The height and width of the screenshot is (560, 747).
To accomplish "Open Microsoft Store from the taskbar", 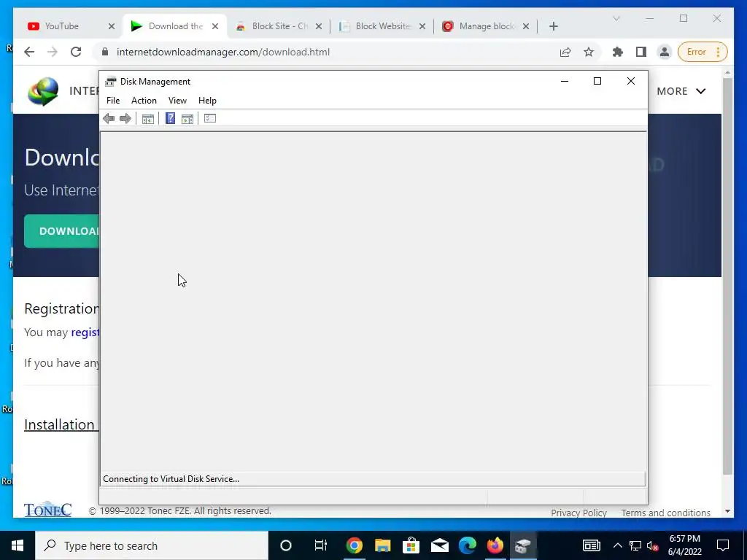I will [411, 545].
